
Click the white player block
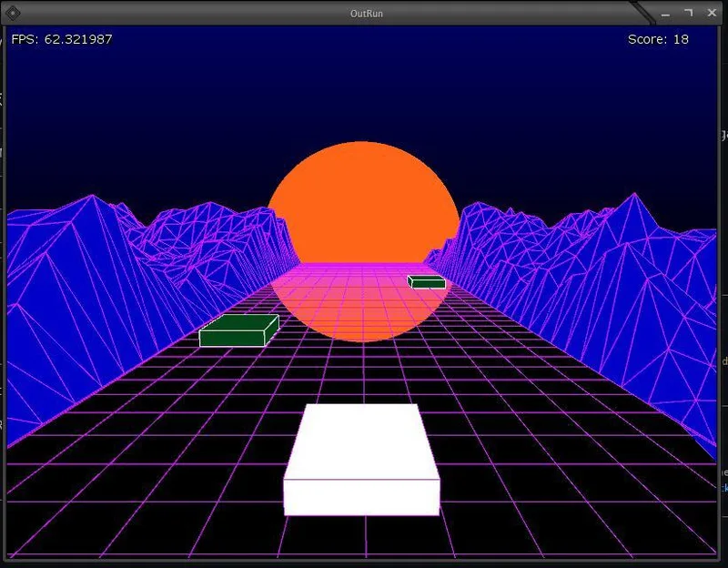coord(361,460)
